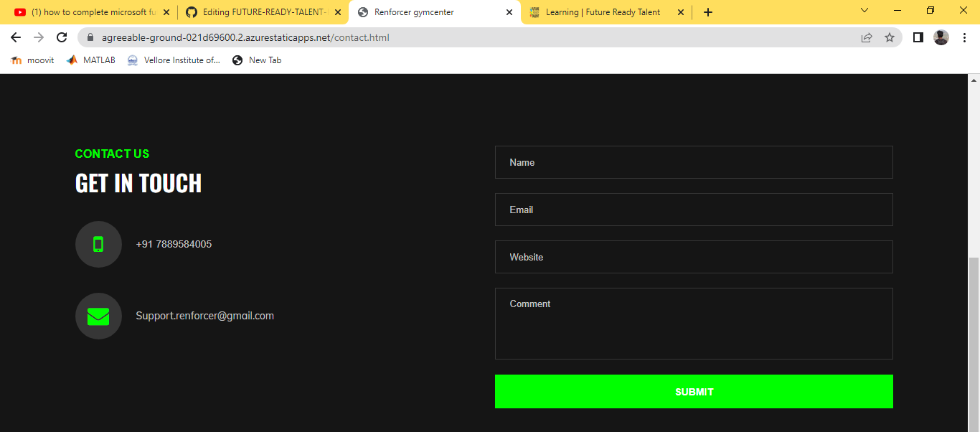Open the browser side panel icon
This screenshot has height=432, width=980.
click(x=918, y=37)
